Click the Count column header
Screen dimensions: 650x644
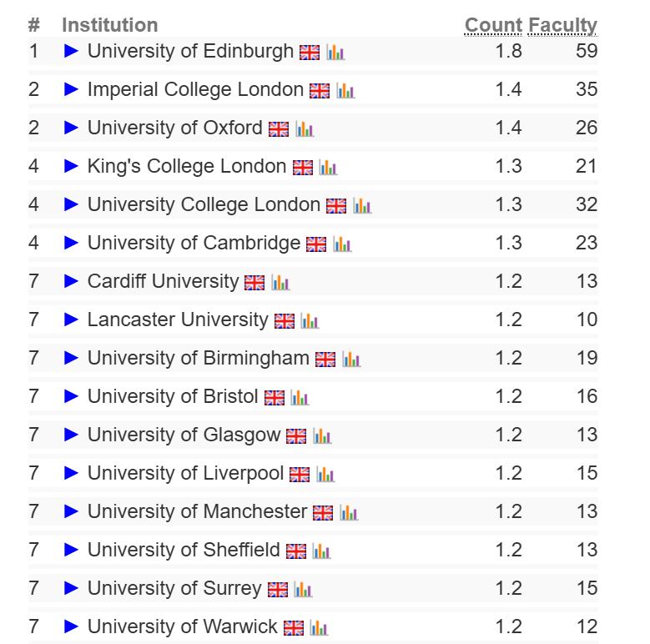[493, 25]
